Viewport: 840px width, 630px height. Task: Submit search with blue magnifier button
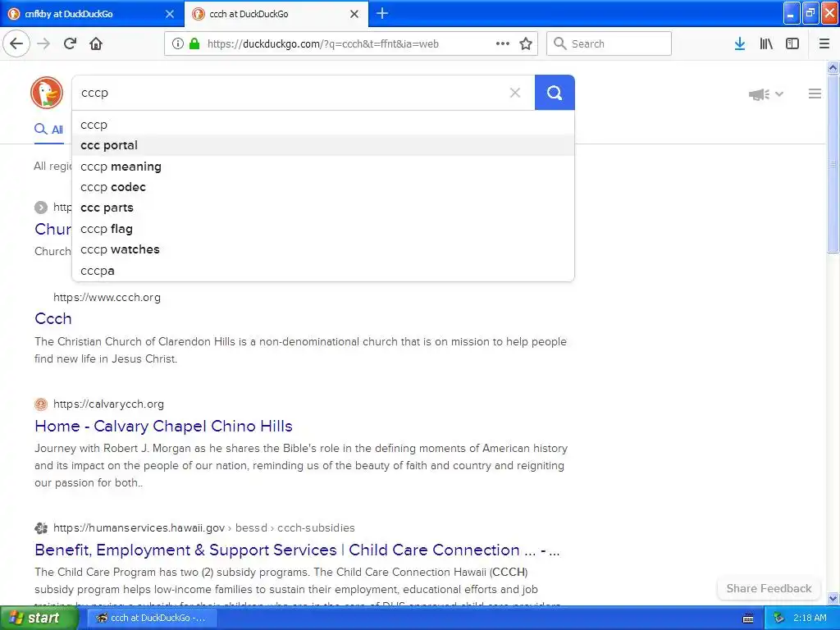pyautogui.click(x=555, y=93)
